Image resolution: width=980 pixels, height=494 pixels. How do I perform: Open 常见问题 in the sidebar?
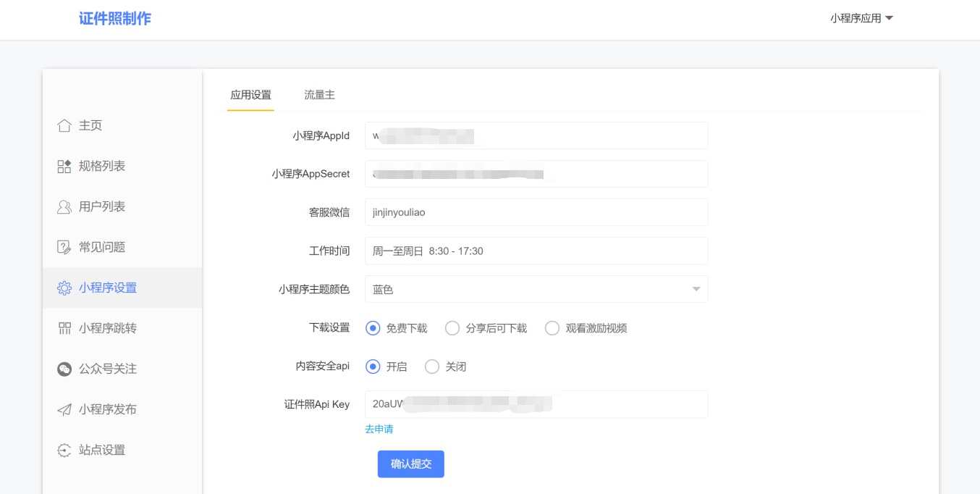(122, 247)
